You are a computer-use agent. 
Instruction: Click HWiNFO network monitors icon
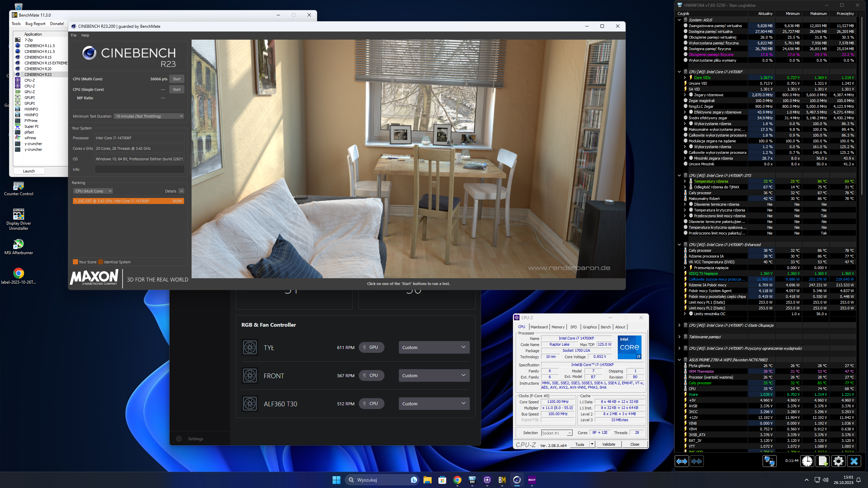(769, 461)
